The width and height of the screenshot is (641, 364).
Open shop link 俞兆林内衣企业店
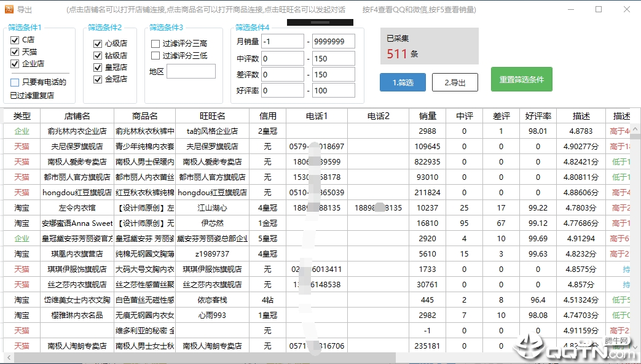(77, 131)
